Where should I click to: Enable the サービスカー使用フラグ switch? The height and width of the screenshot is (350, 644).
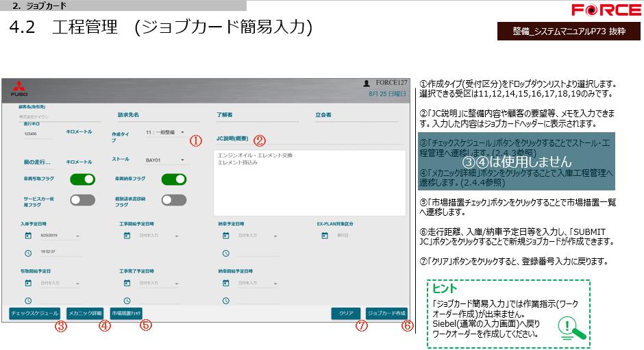(82, 200)
